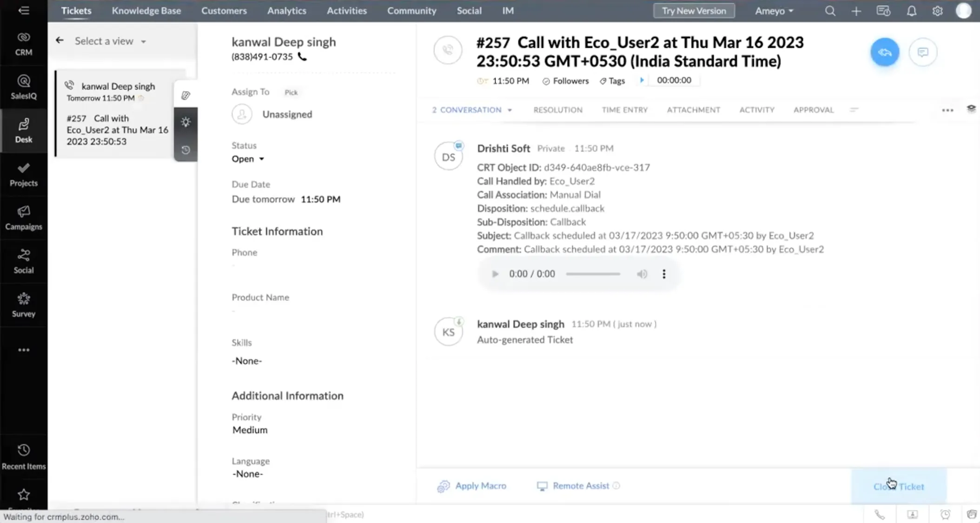Click Pick to assign ticket
Viewport: 980px width, 523px height.
(291, 92)
